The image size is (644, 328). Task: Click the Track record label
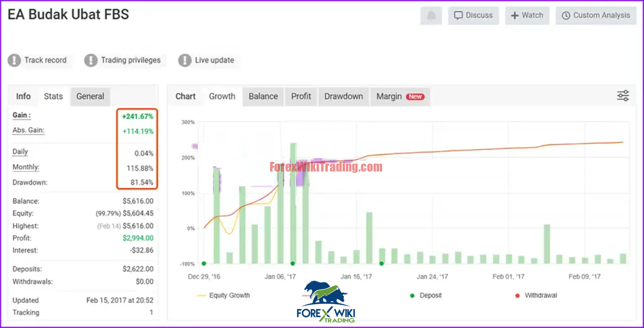point(45,60)
